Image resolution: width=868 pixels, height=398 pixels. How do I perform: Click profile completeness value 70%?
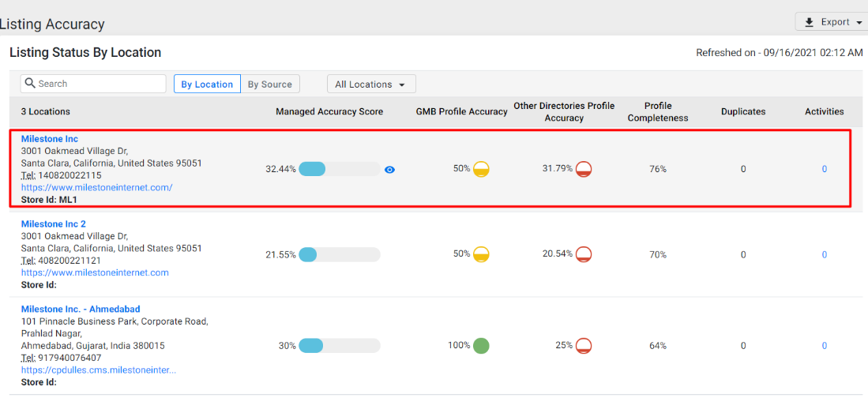pyautogui.click(x=658, y=254)
